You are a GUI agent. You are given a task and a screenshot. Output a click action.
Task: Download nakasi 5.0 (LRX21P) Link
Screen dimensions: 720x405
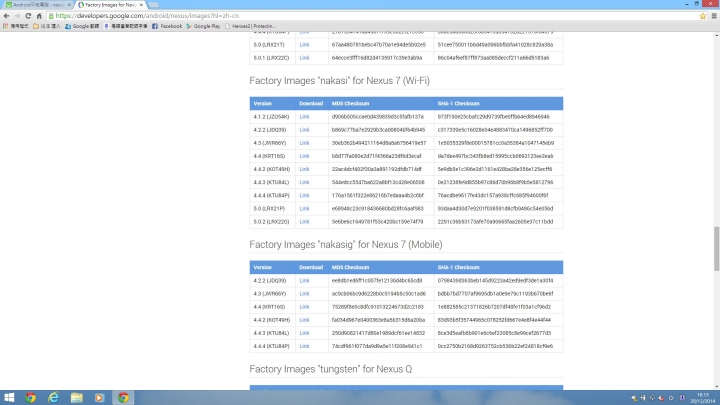[x=304, y=208]
